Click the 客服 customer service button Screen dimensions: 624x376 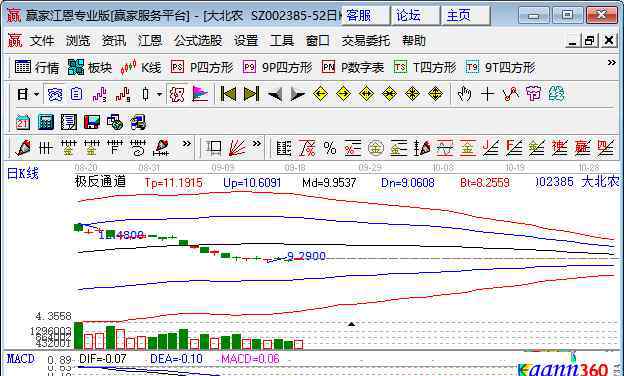[x=365, y=16]
